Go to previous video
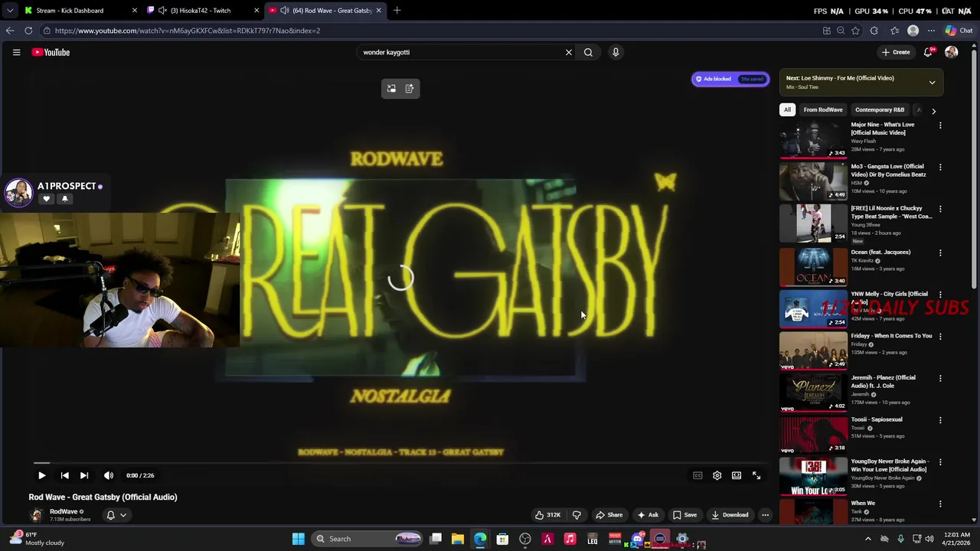Screen dimensions: 980x551 point(64,475)
